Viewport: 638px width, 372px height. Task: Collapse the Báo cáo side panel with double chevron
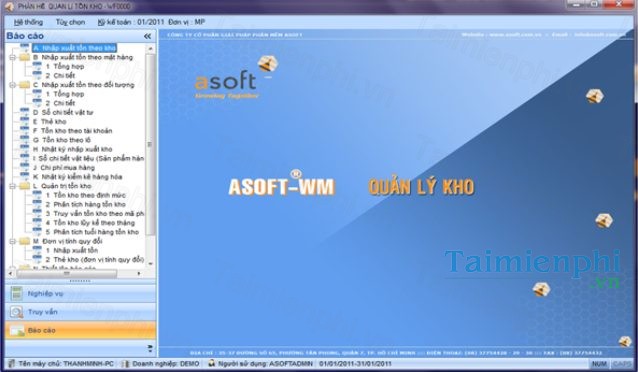coord(147,36)
